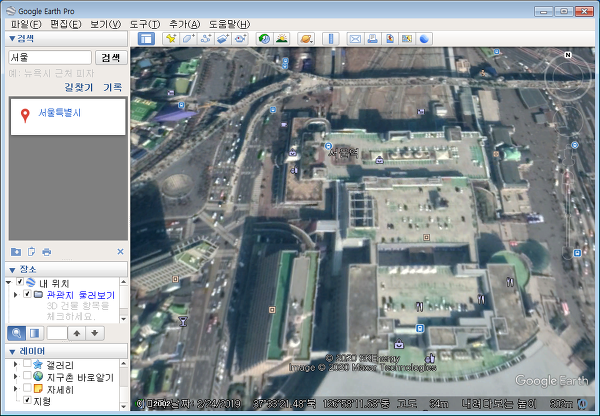Select the Ruler tool
Image resolution: width=600 pixels, height=416 pixels.
(x=331, y=39)
